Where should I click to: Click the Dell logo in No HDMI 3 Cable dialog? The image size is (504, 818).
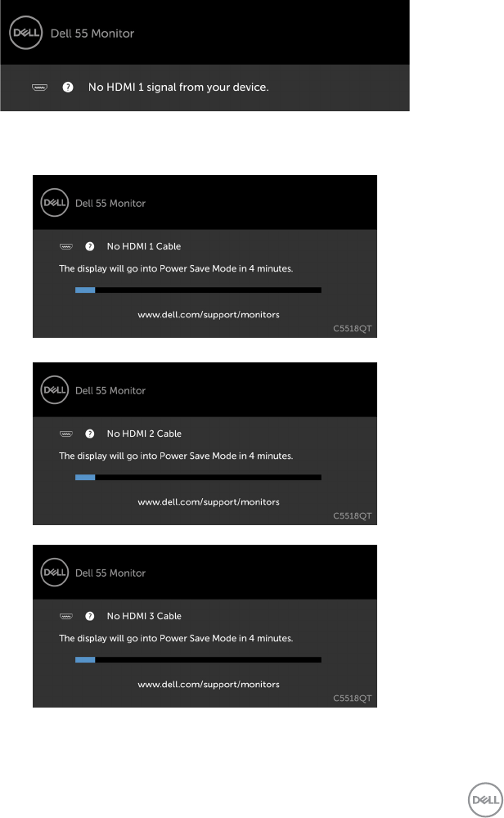(55, 573)
